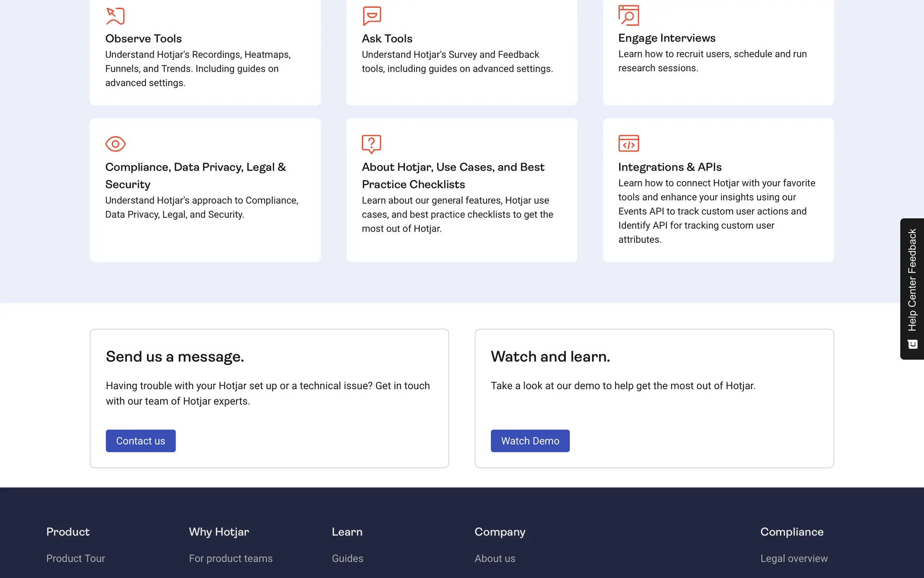This screenshot has height=578, width=924.
Task: Open the About us footer link
Action: point(495,558)
